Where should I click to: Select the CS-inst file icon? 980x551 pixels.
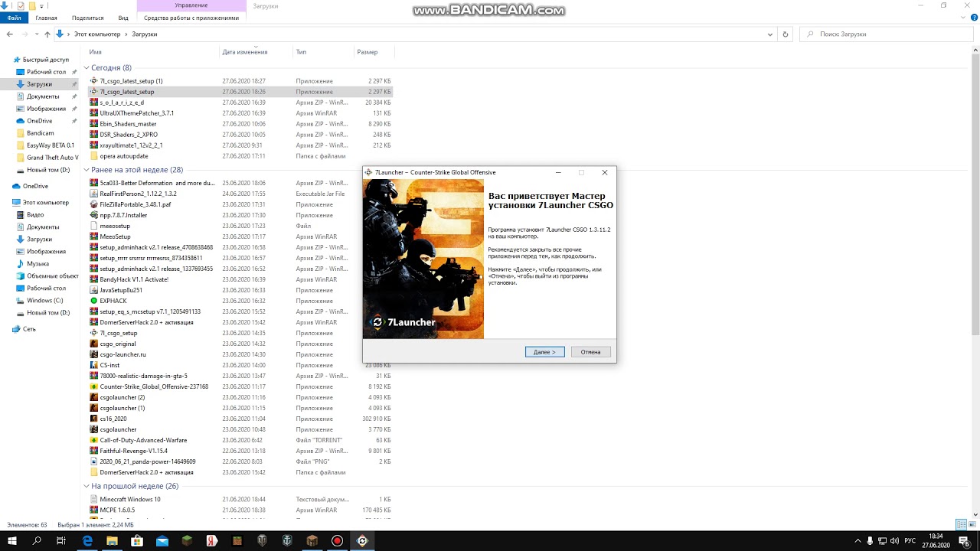[x=94, y=365]
